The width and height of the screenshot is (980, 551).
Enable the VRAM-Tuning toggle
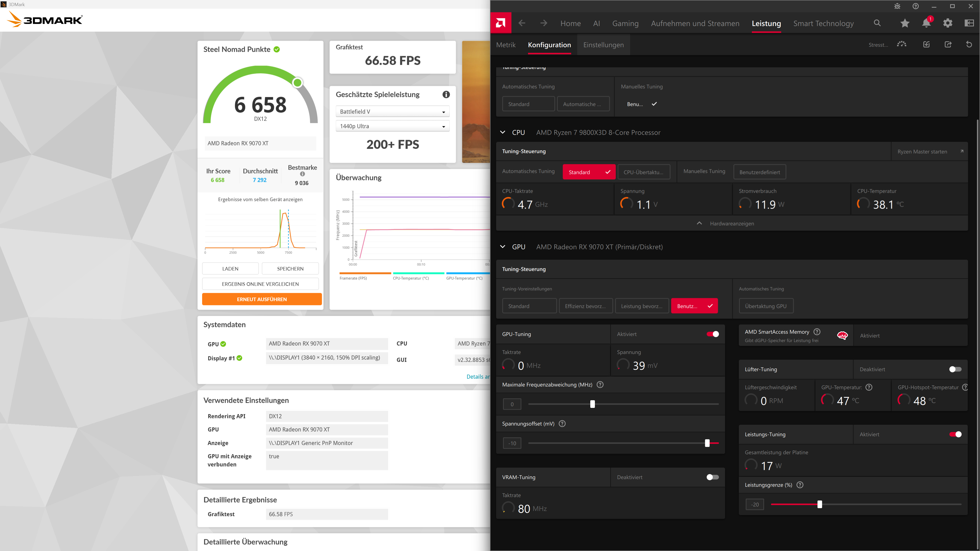pos(712,477)
